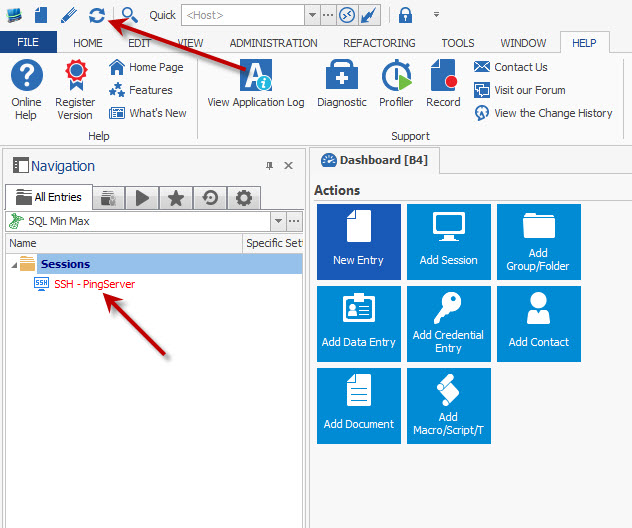The image size is (632, 528).
Task: Click the Dashboard [B4] tab
Action: [374, 160]
